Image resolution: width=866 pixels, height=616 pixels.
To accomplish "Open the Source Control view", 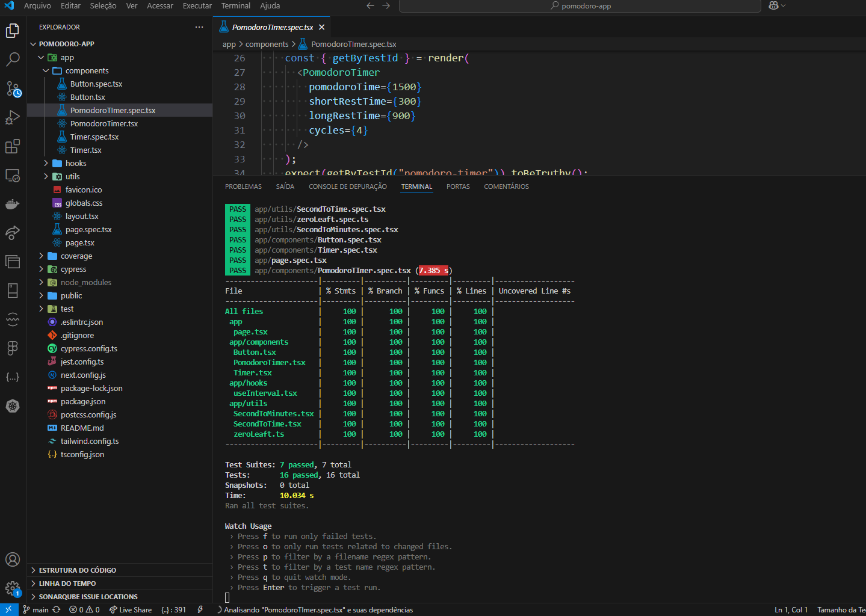I will click(x=13, y=88).
